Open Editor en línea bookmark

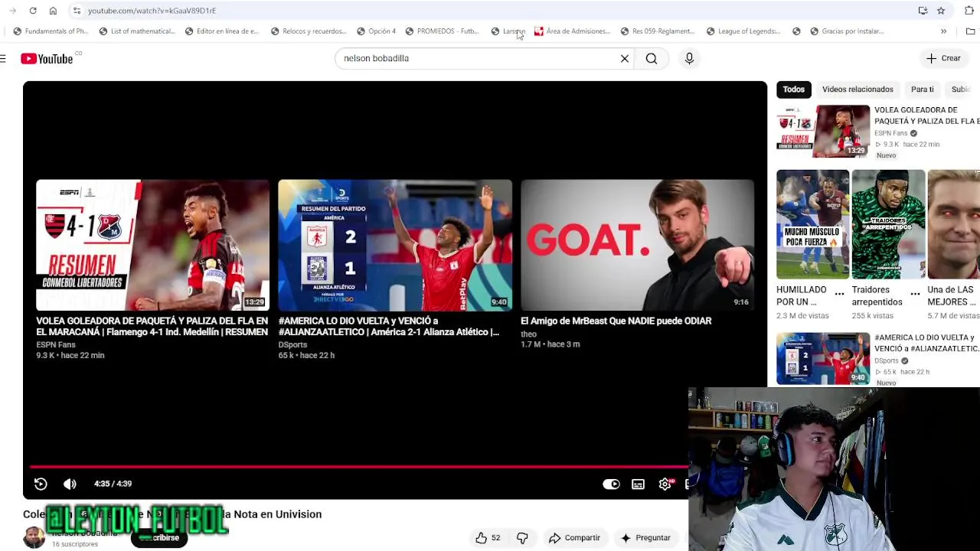(x=222, y=31)
